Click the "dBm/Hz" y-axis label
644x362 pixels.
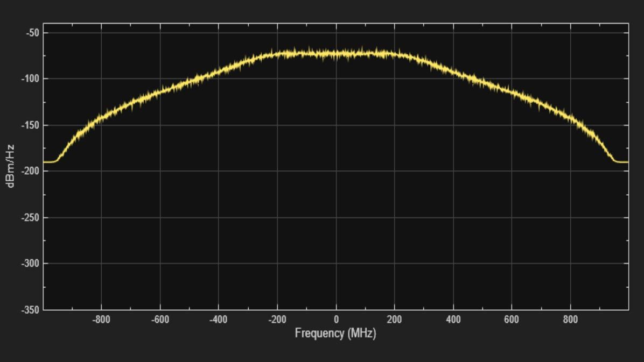(10, 166)
